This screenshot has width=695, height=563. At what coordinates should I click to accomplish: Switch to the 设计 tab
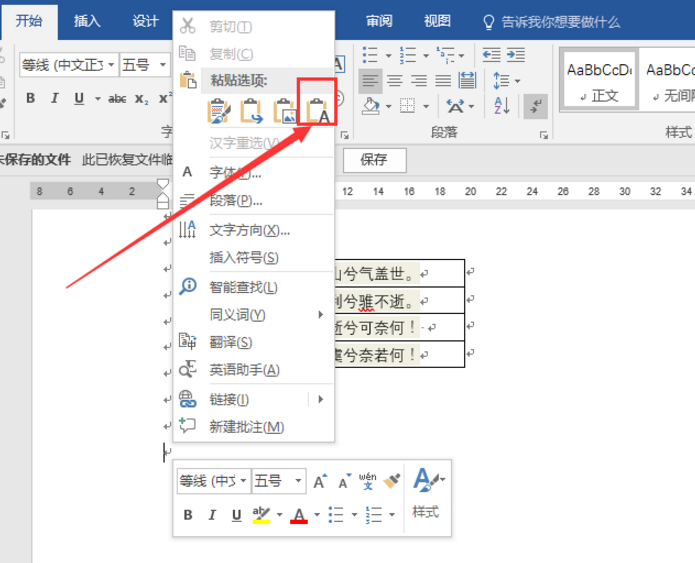coord(145,21)
